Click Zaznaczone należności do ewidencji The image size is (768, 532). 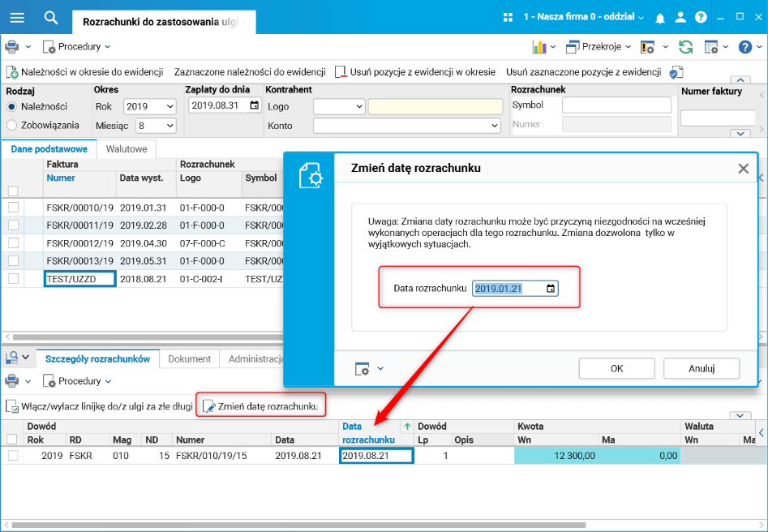pos(250,72)
